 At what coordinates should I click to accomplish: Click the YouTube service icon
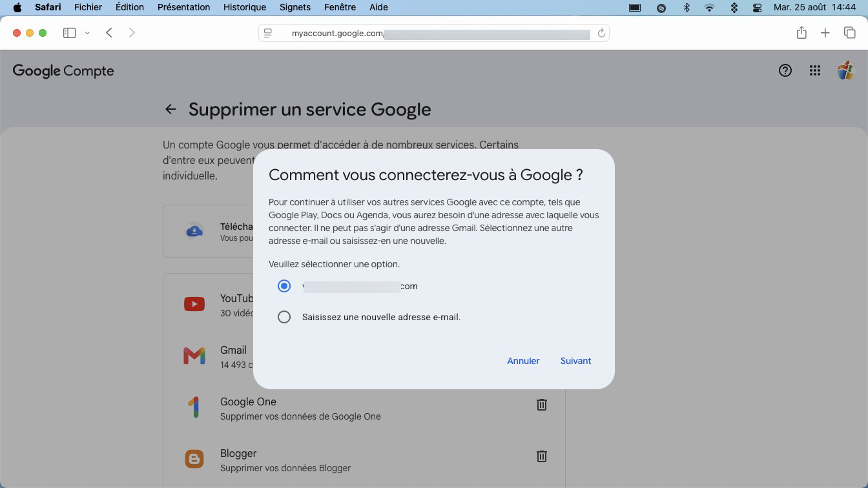(x=194, y=304)
